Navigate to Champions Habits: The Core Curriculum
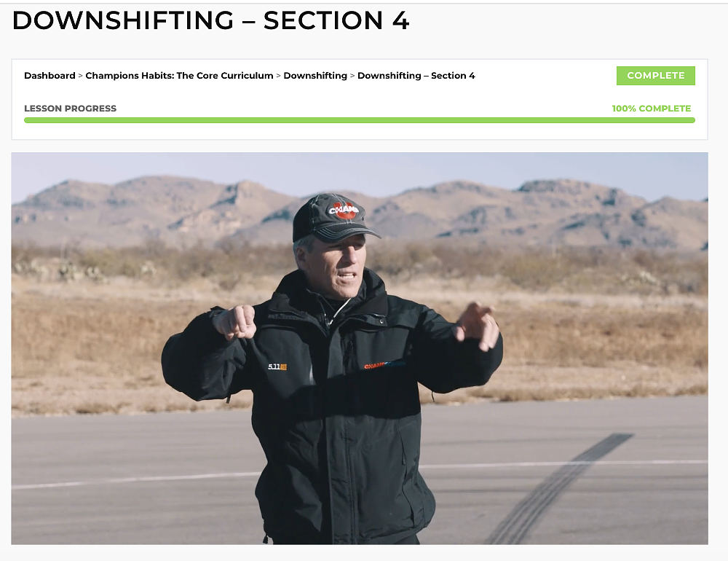728x561 pixels. coord(178,75)
